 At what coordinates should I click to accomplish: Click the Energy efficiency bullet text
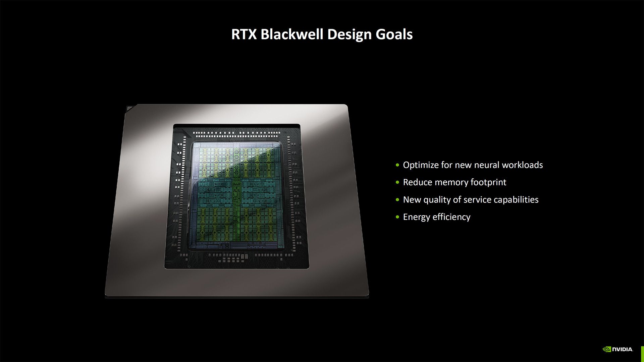436,217
